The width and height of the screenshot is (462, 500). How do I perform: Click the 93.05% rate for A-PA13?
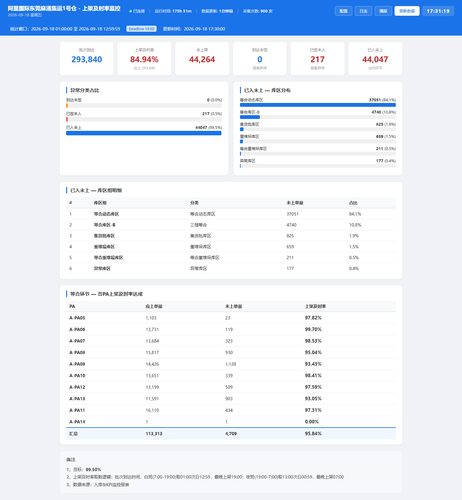[x=313, y=399]
